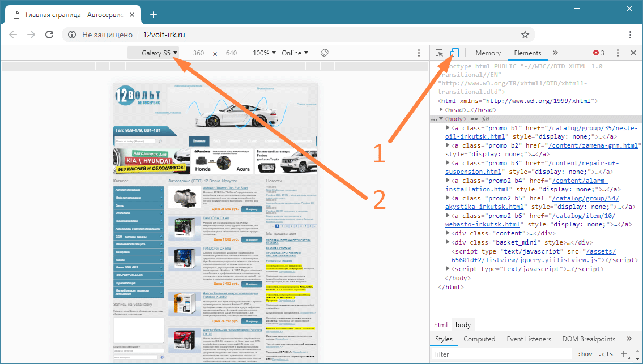
Task: Click the rotate screen orientation icon
Action: click(325, 53)
